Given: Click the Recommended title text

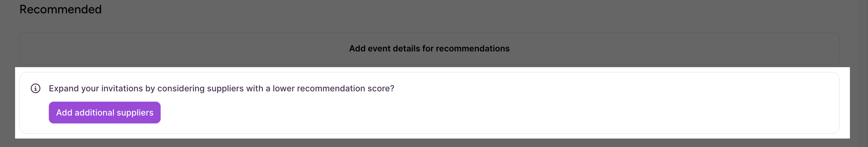Looking at the screenshot, I should tap(61, 9).
